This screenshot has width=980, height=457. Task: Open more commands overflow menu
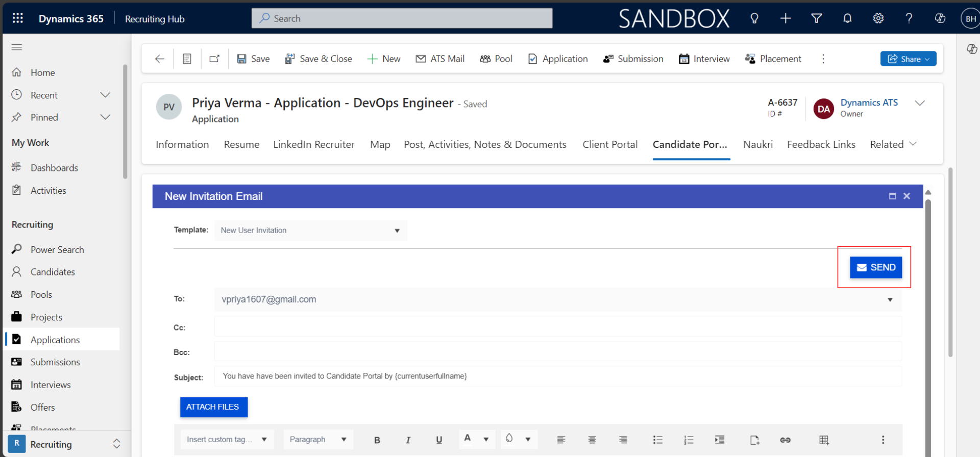point(823,59)
